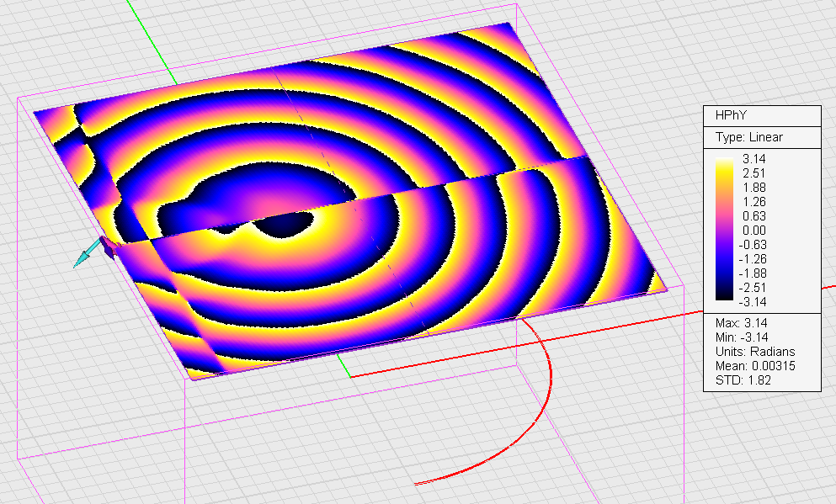Click the Mean: 0.00315 statistic

click(x=753, y=366)
